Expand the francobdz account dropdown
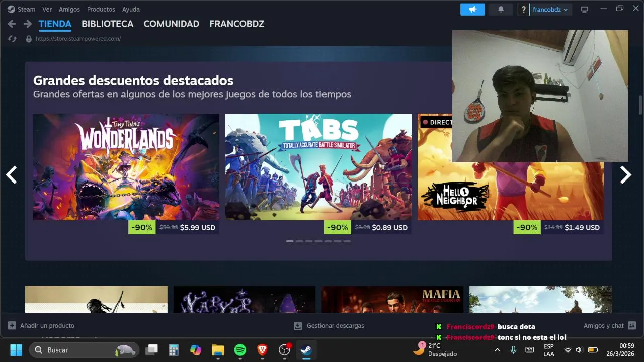Viewport: 644px width, 362px height. coord(551,10)
